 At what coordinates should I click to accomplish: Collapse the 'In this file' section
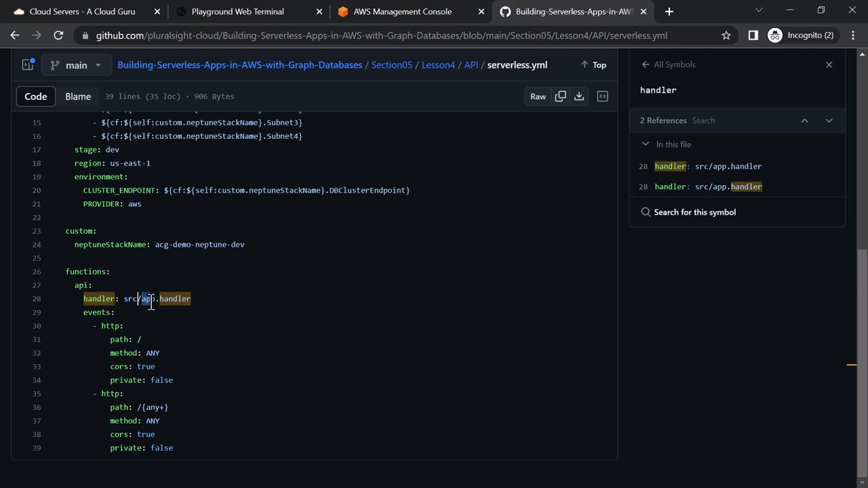click(x=645, y=144)
